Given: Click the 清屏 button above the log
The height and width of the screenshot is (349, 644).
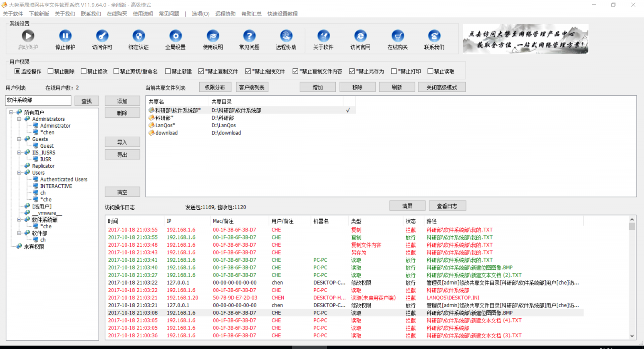Looking at the screenshot, I should pos(407,206).
